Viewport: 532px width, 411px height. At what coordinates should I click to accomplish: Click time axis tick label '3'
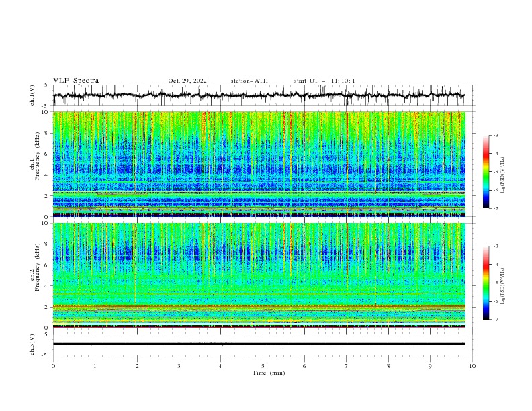click(x=179, y=366)
